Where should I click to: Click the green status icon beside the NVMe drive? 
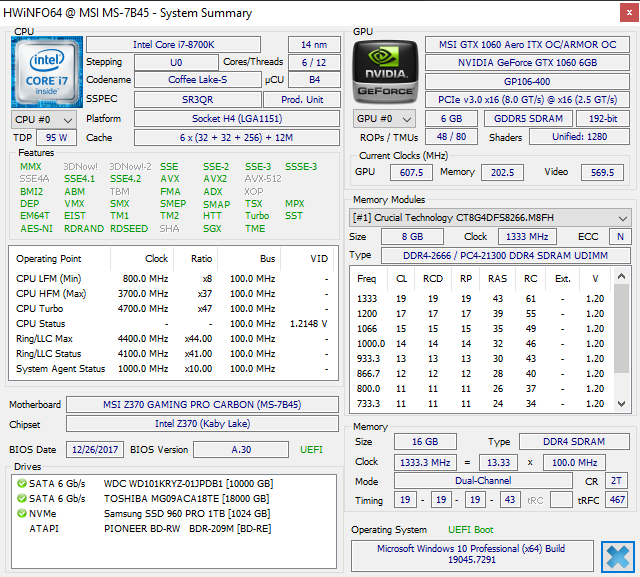[22, 513]
